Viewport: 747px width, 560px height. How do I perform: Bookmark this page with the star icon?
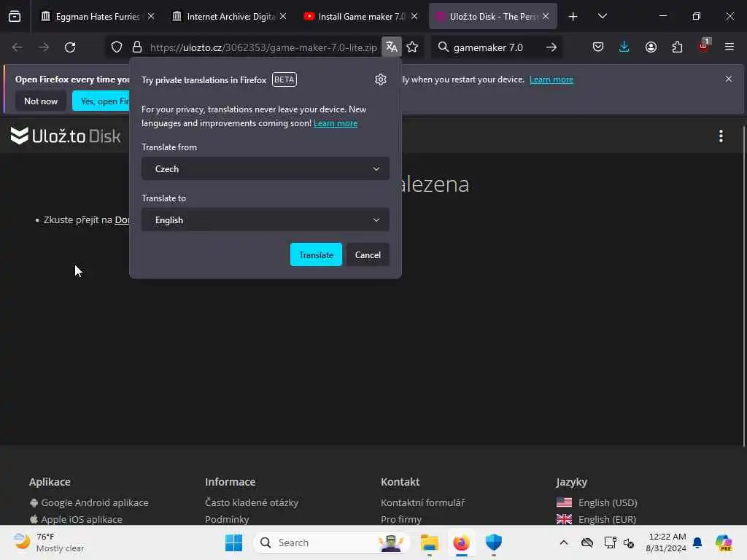pos(413,47)
